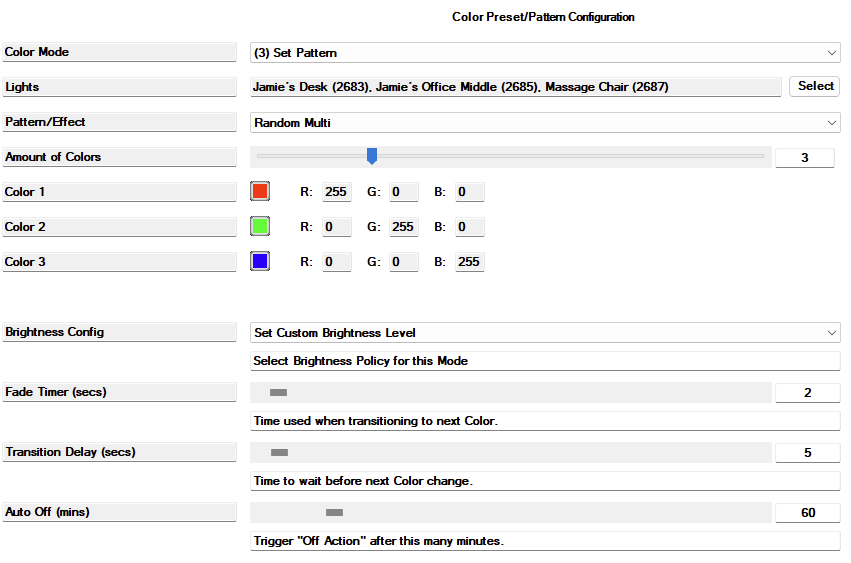Click the Amount of Colors number box
The height and width of the screenshot is (563, 851).
(x=804, y=157)
